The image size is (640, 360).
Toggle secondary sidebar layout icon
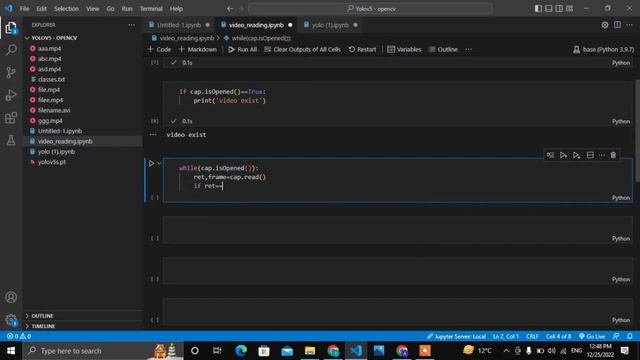(559, 9)
